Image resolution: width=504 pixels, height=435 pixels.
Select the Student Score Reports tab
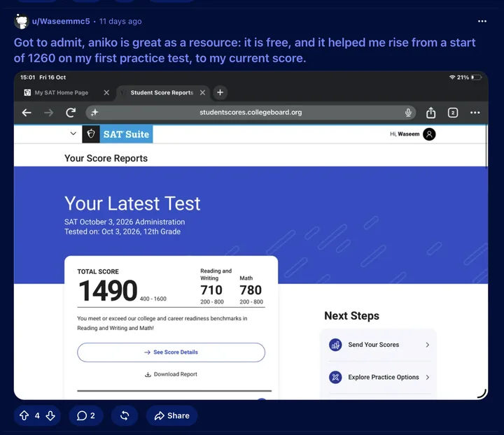162,92
